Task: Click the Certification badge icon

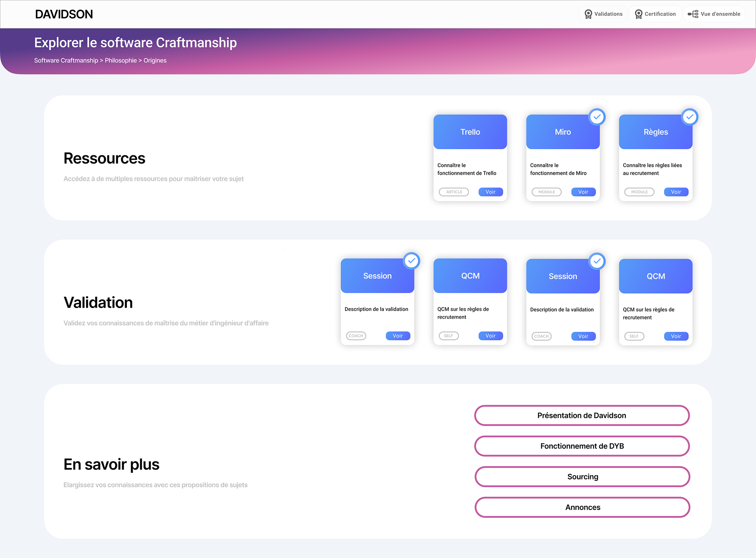Action: (638, 14)
